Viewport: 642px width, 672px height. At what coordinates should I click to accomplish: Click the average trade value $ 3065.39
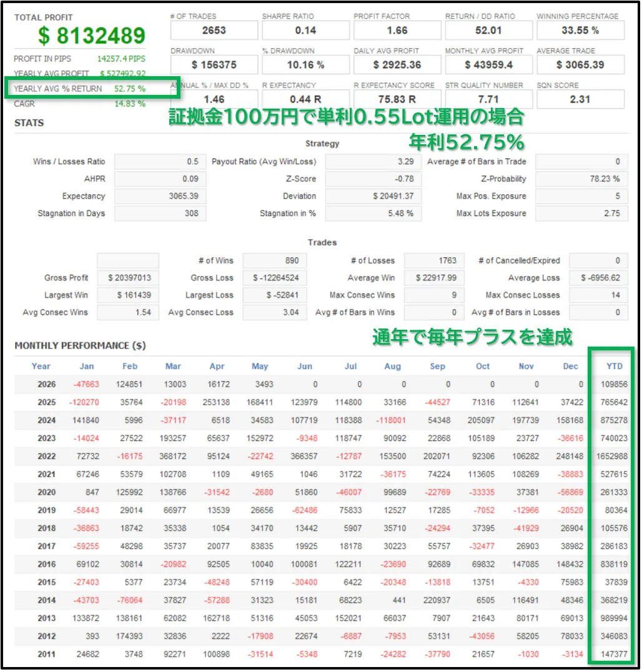point(580,65)
